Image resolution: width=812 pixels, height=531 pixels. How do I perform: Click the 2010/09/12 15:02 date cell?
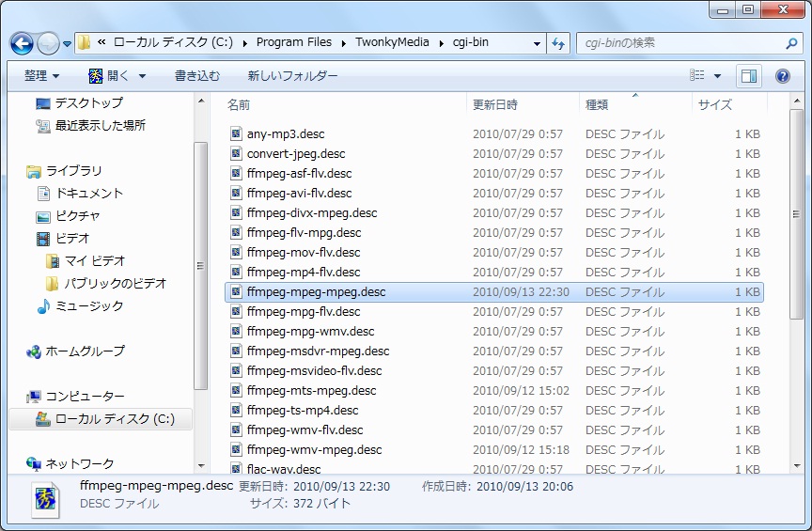coord(521,391)
